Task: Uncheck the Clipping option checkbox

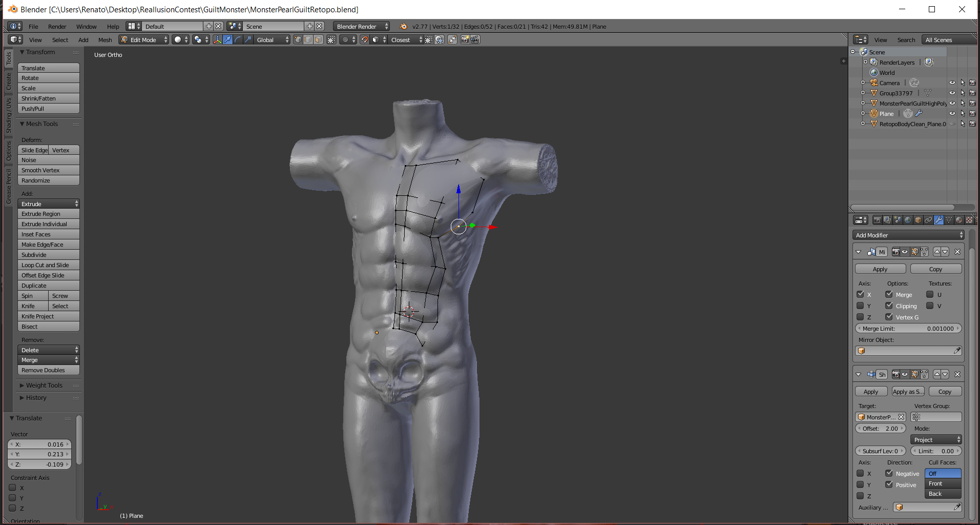Action: 889,306
